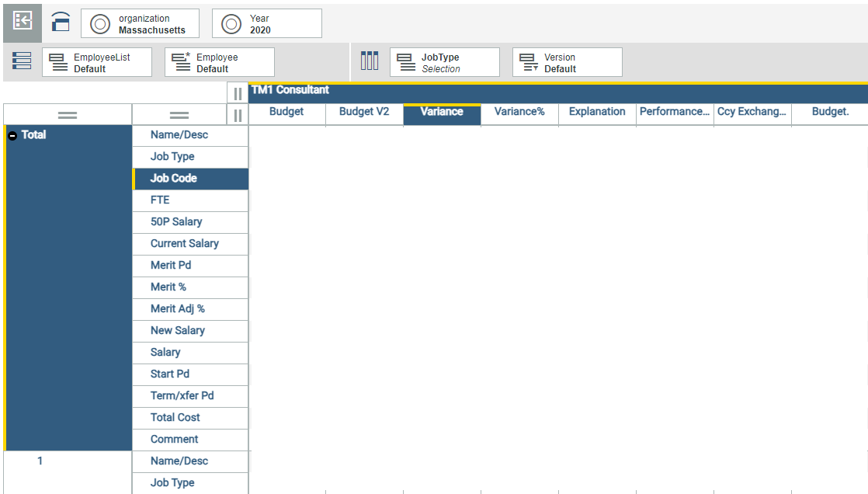Click the collapse overview panel icon
The image size is (868, 494).
[23, 23]
